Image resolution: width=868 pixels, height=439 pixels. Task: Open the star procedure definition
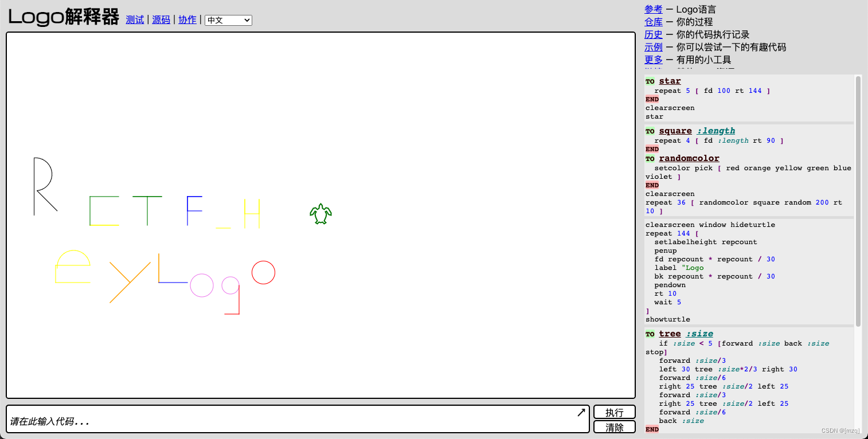tap(670, 81)
